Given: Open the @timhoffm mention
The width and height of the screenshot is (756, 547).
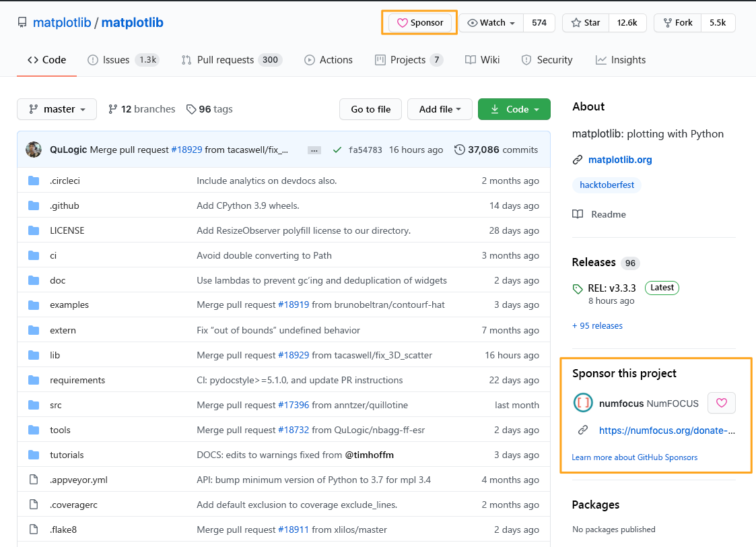Looking at the screenshot, I should (370, 455).
